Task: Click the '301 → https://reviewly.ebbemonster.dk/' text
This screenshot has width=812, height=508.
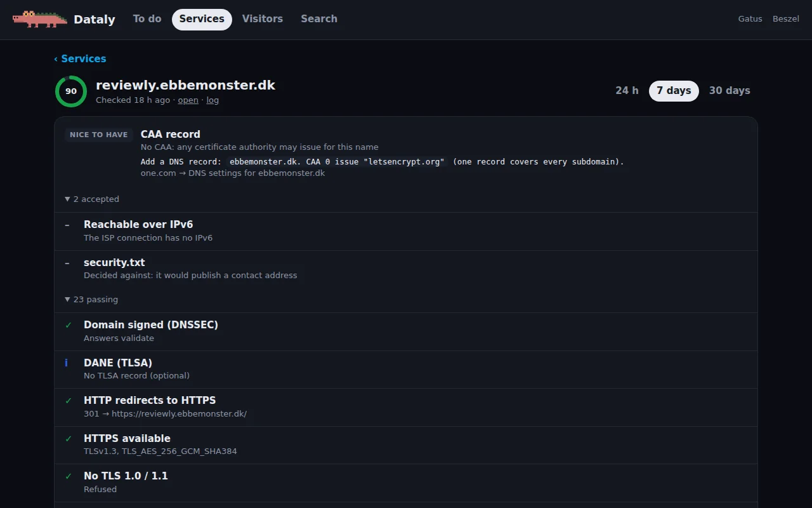Action: (x=165, y=414)
